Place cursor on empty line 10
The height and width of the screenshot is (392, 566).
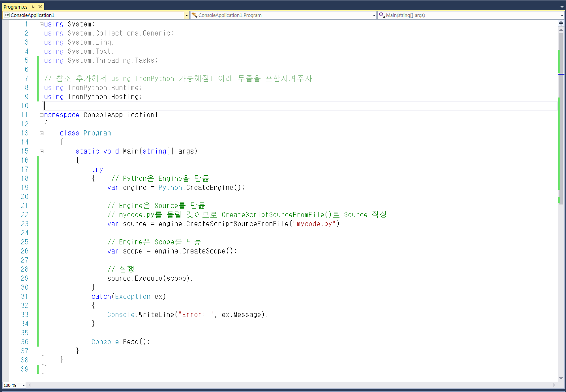300,106
